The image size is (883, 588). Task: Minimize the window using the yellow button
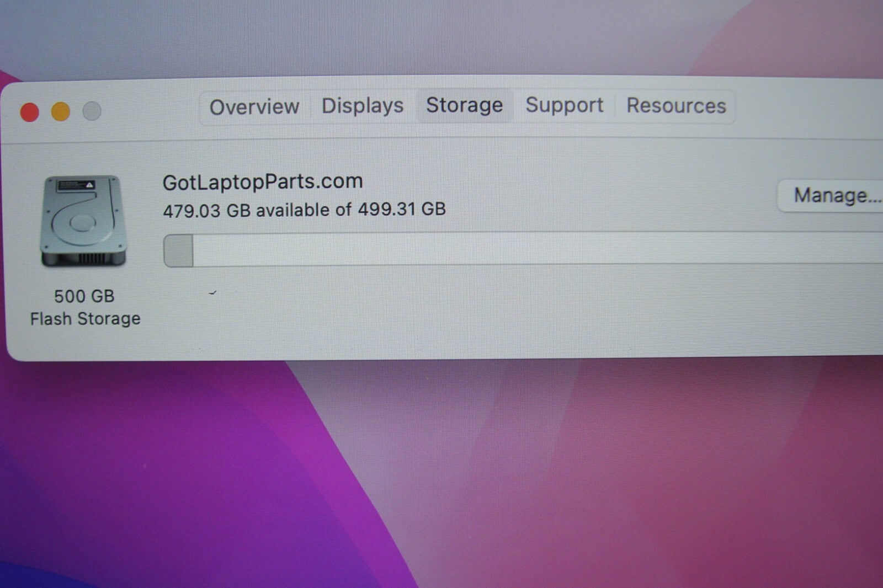[61, 111]
